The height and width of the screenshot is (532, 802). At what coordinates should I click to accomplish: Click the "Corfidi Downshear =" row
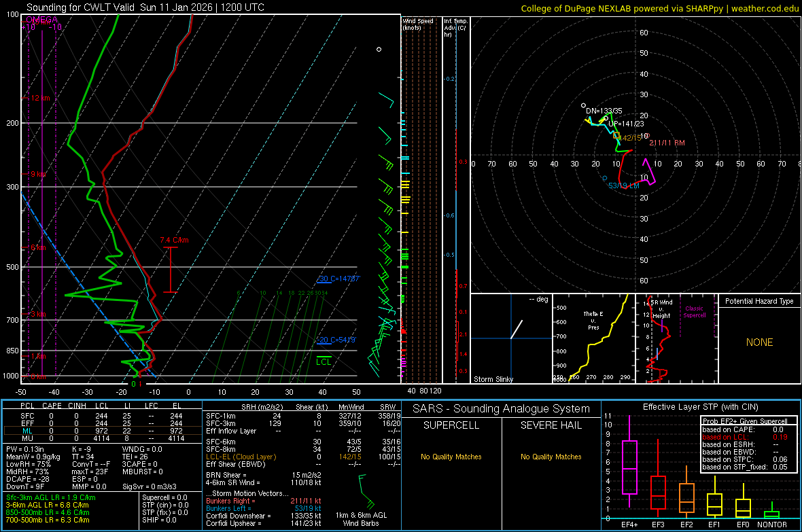[264, 516]
